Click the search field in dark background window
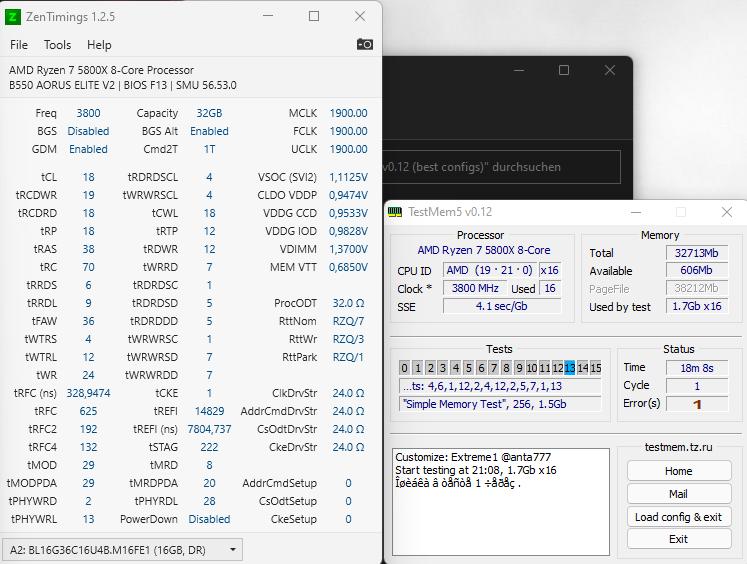Image resolution: width=747 pixels, height=564 pixels. (501, 167)
